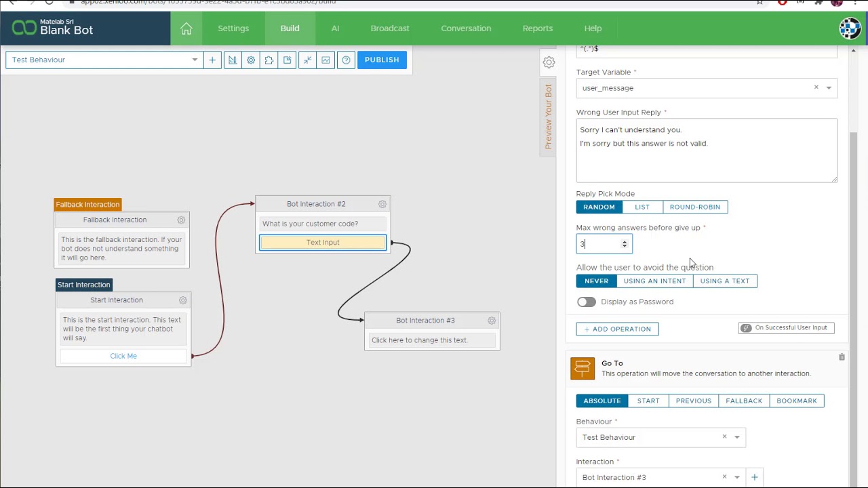Add a new behaviour with plus icon
Viewport: 868px width, 488px height.
pos(212,60)
